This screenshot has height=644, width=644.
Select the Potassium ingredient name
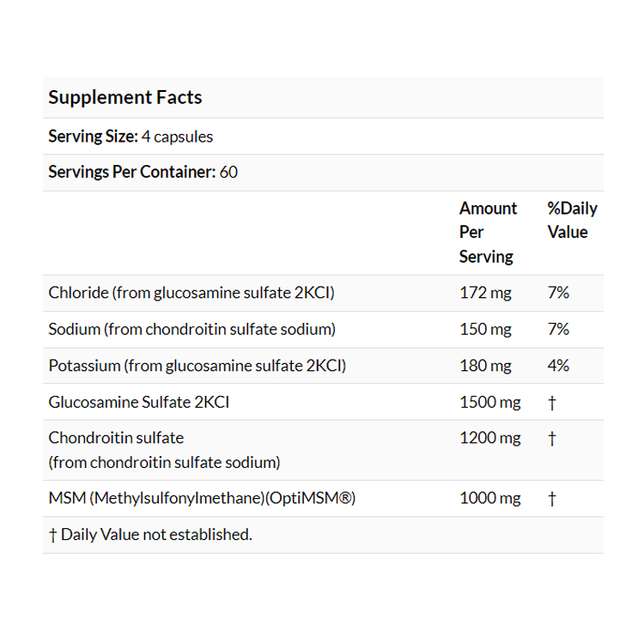click(197, 366)
